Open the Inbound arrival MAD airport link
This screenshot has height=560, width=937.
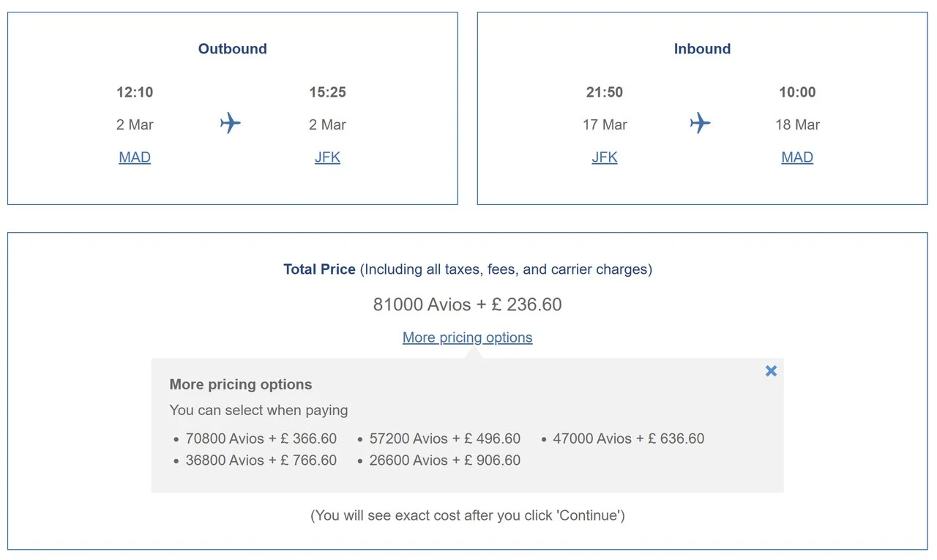click(797, 157)
